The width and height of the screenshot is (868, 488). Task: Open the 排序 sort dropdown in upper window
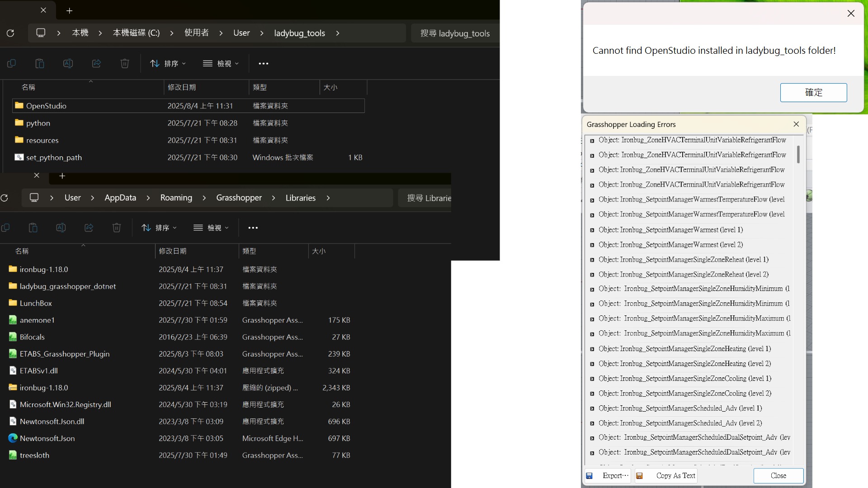[x=168, y=64]
